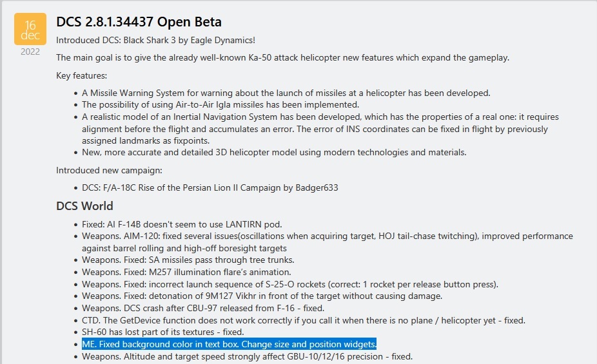The image size is (597, 364).
Task: Click the Key features: label
Action: coord(81,75)
